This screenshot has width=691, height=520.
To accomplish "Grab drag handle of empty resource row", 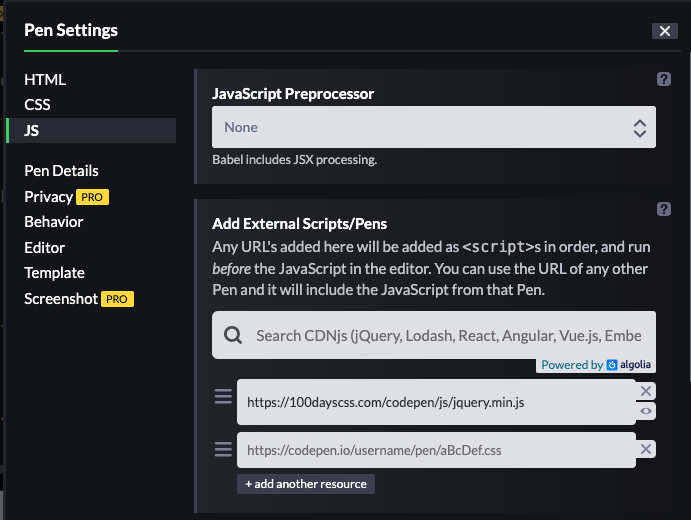I will tap(223, 449).
